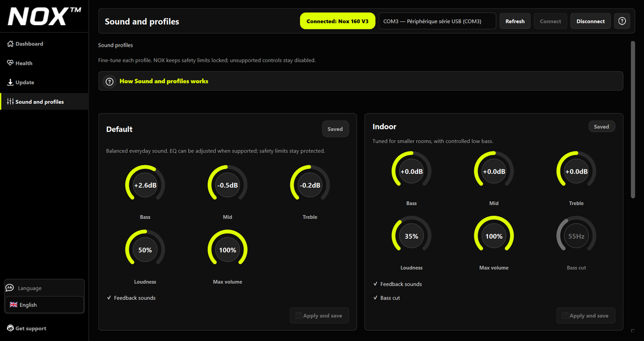
Task: Click the Indoor profile Treble knob
Action: click(576, 172)
